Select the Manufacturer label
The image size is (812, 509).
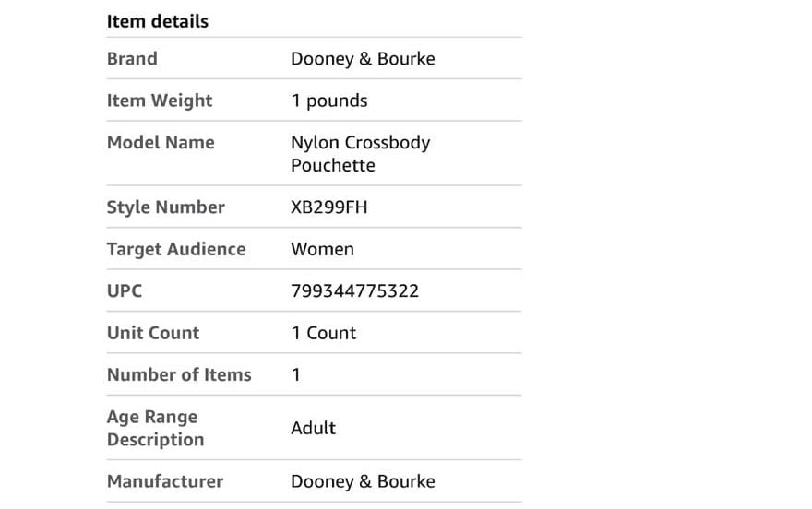(x=164, y=481)
